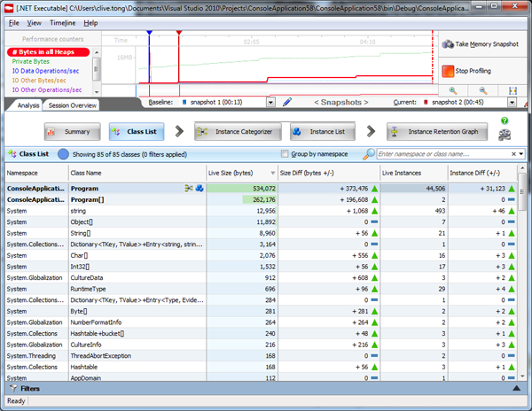Screen dimensions: 532x411
Task: Zoom out the timeline with magnifier minus
Action: (x=483, y=91)
